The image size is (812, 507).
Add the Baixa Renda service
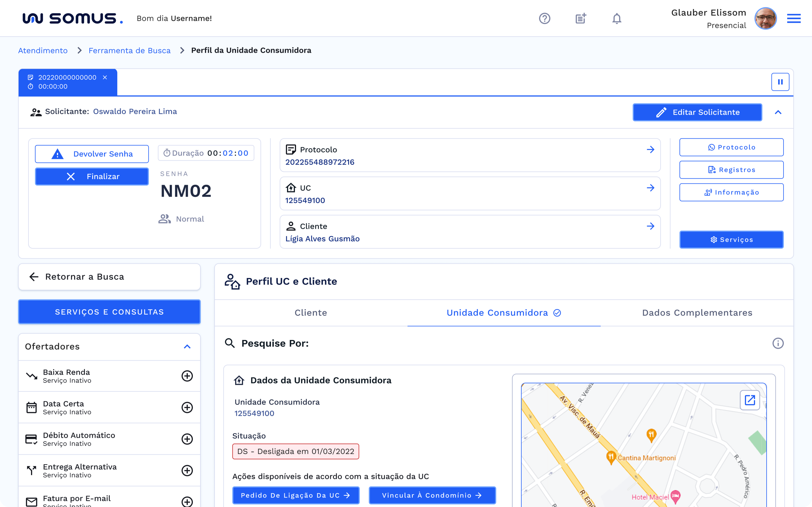[187, 376]
